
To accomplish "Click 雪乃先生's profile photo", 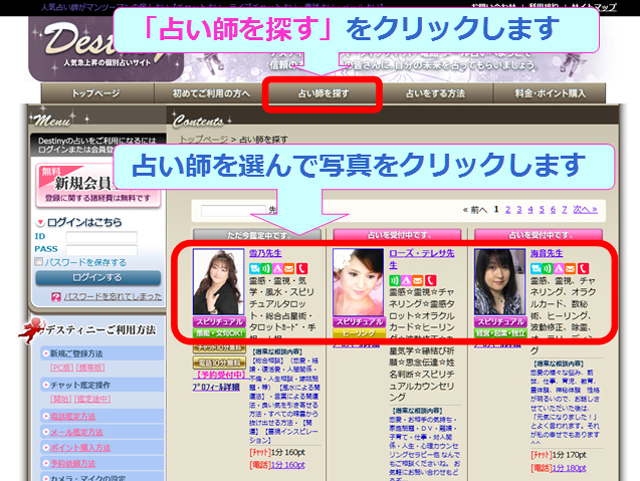I will coord(218,282).
